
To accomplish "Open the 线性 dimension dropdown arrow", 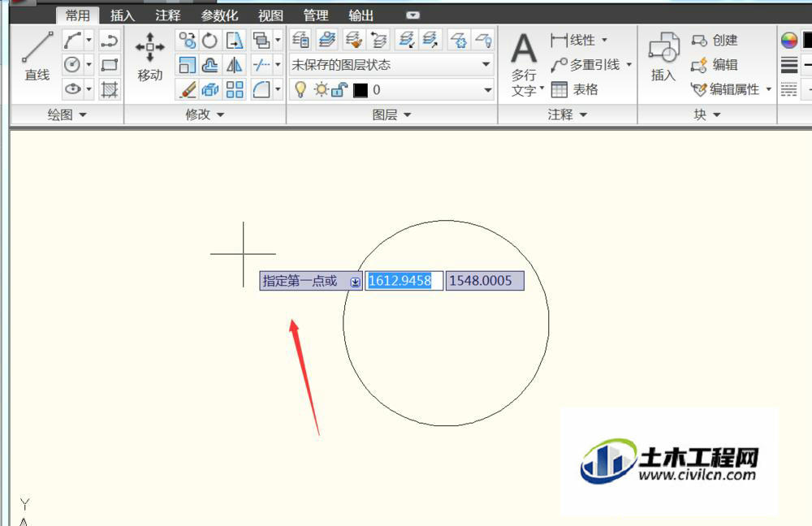I will 604,40.
